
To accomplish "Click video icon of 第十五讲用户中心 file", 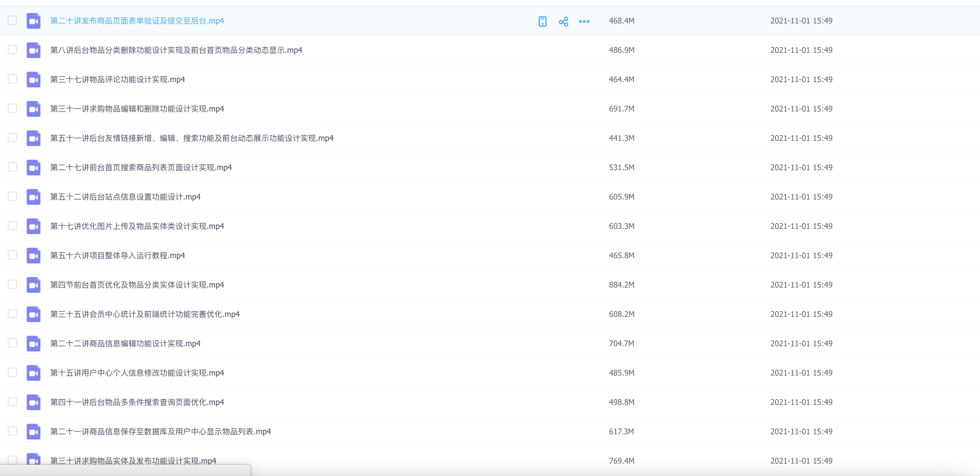I will coord(34,373).
